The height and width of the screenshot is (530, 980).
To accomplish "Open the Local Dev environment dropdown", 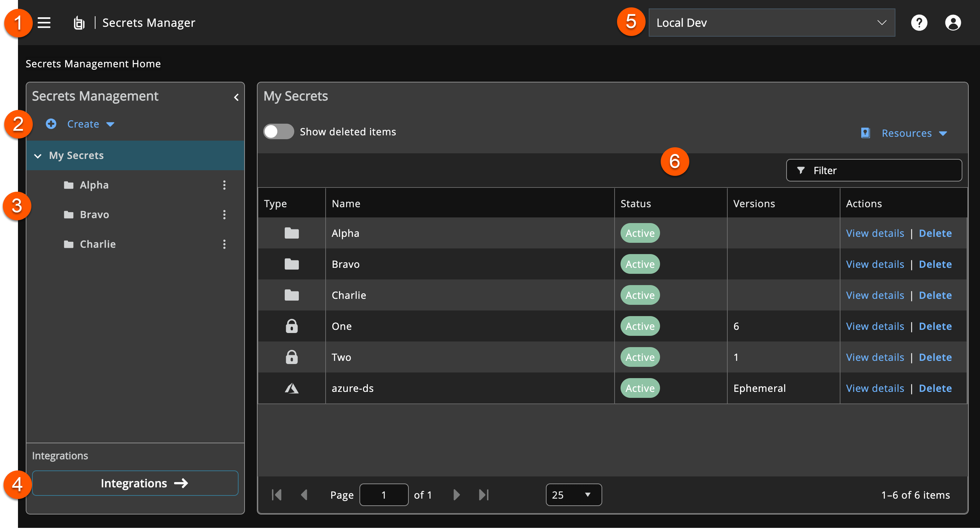I will 771,23.
